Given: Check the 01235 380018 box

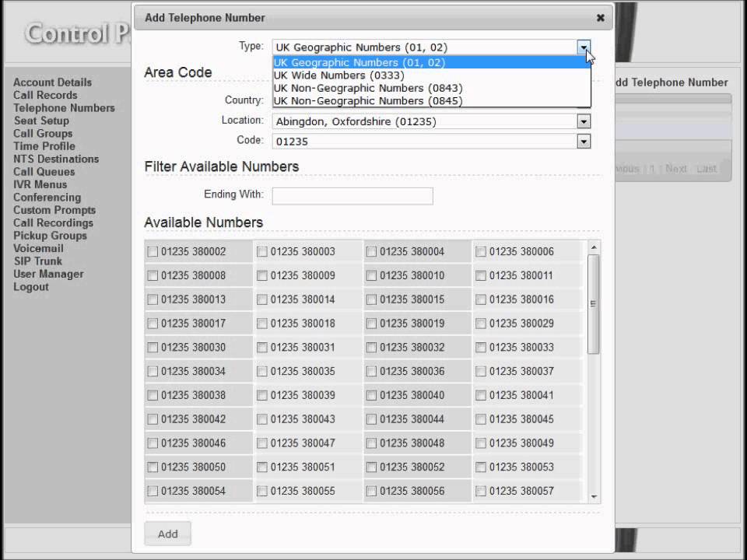Looking at the screenshot, I should pyautogui.click(x=262, y=324).
